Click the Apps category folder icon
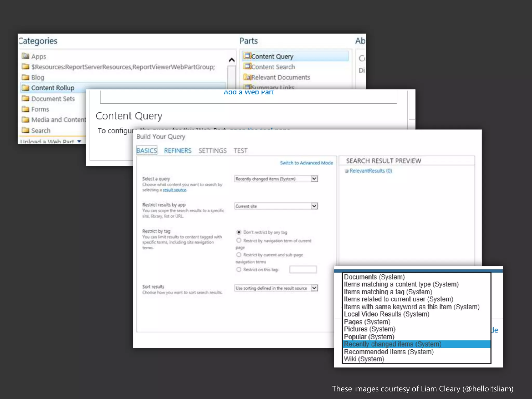Image resolution: width=532 pixels, height=399 pixels. [x=25, y=56]
